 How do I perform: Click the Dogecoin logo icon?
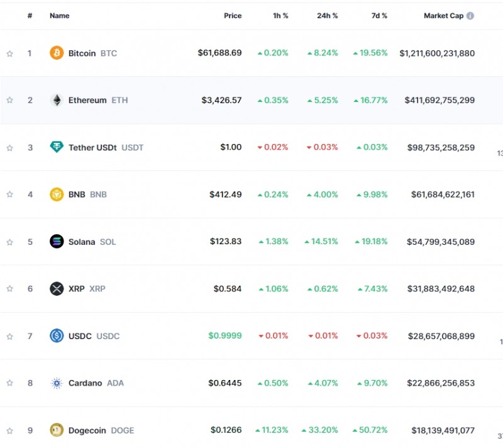point(57,430)
